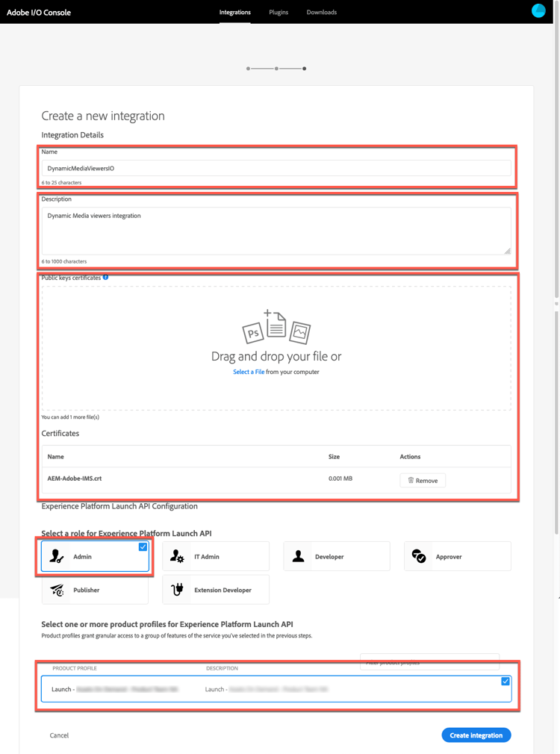560x754 pixels.
Task: Click the Actions column header
Action: coord(410,457)
